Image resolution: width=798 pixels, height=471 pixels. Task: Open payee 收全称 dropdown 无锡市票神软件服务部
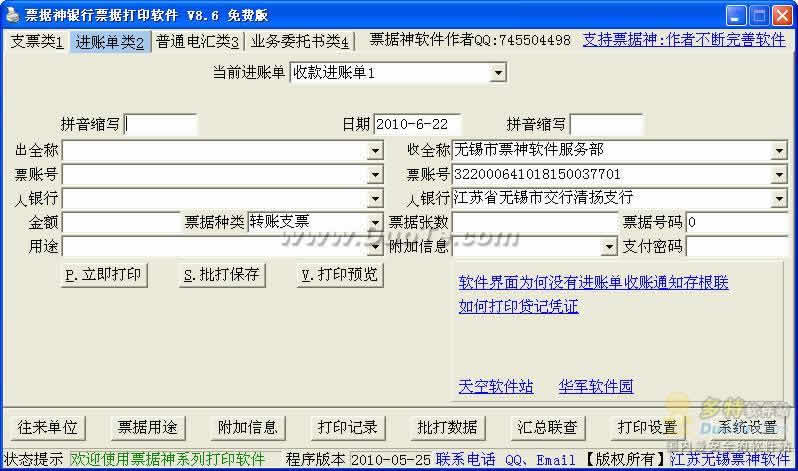coord(779,151)
